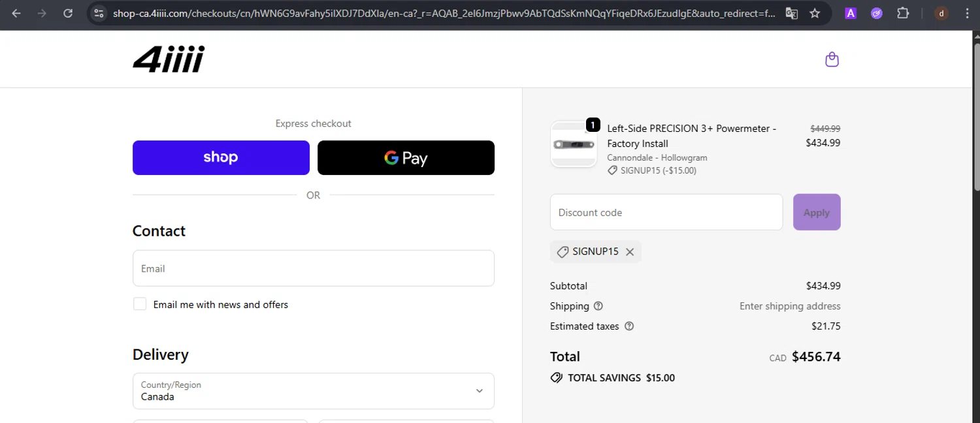Click the Subtotal amount $434.99
The image size is (980, 423).
(823, 286)
